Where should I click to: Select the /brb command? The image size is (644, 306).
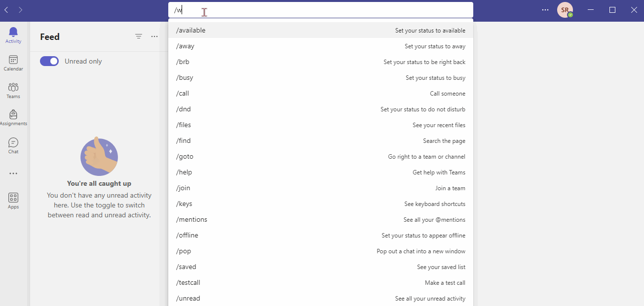321,62
